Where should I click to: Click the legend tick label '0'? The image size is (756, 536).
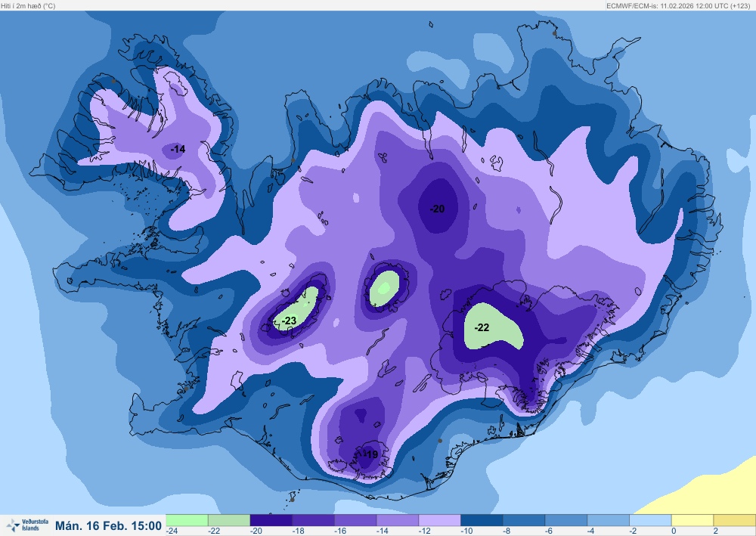(x=674, y=531)
